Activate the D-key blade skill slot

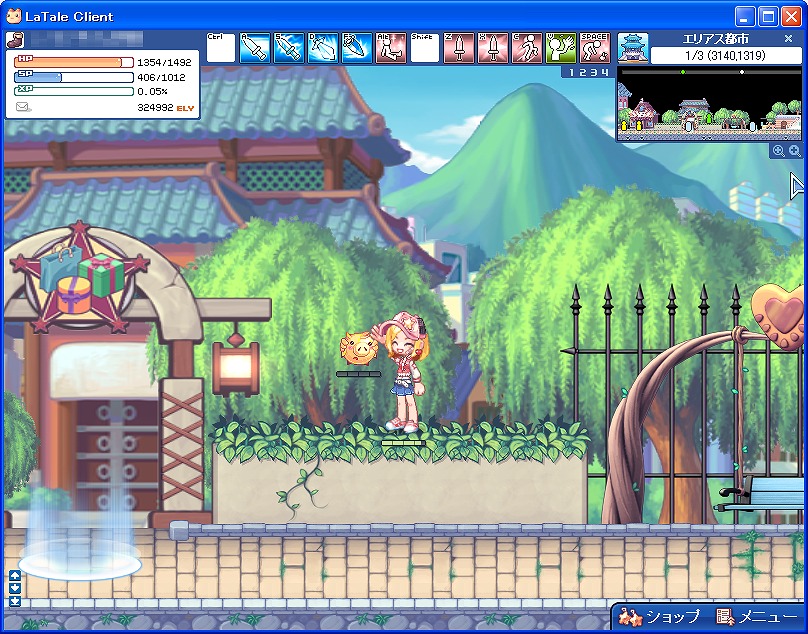pyautogui.click(x=323, y=48)
